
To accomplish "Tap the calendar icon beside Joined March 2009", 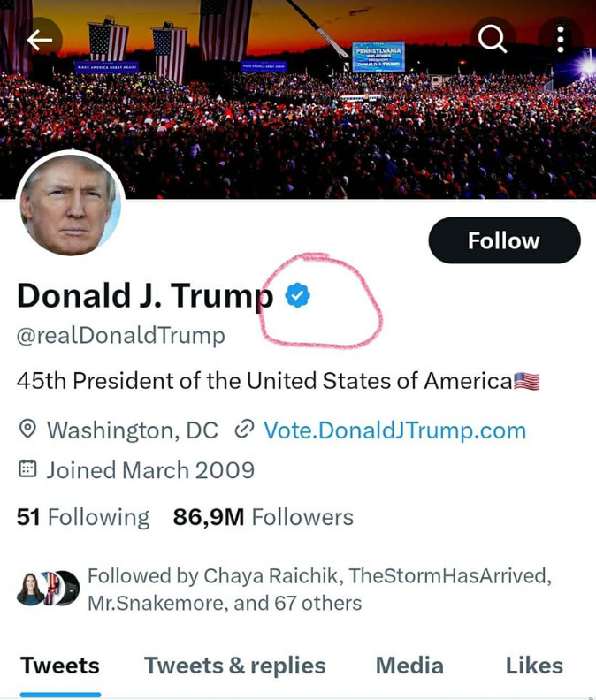I will coord(27,470).
